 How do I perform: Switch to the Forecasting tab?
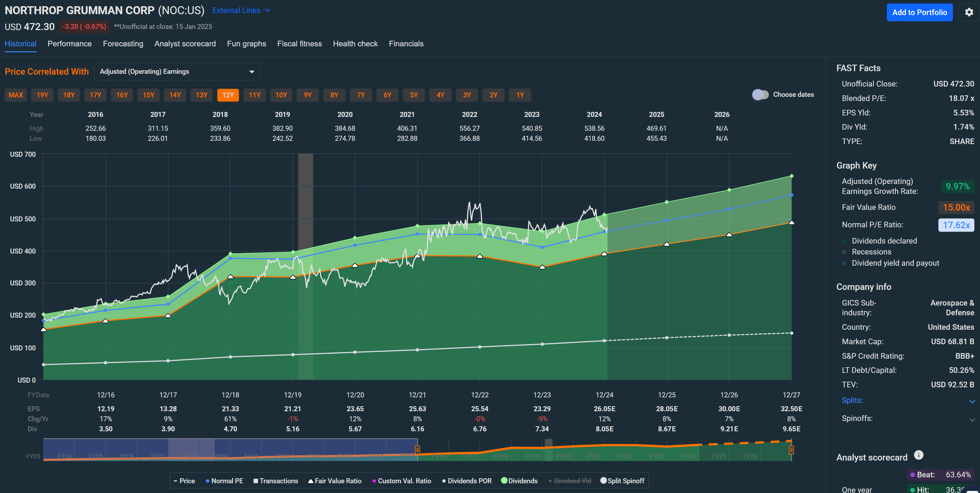tap(123, 44)
